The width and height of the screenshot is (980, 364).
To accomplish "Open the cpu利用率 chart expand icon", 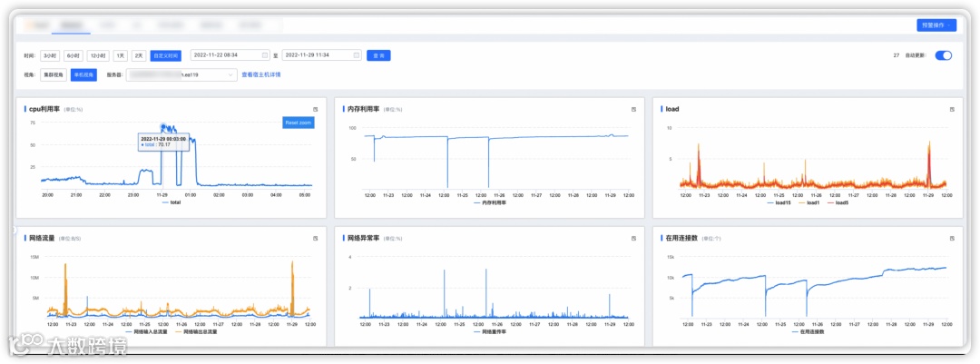I will (x=316, y=109).
